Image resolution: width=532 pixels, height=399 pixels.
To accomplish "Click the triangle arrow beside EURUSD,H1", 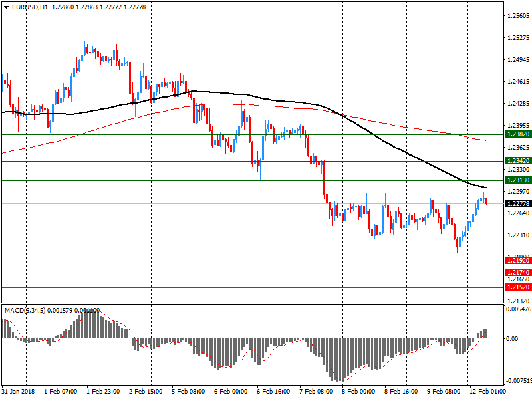I will (x=5, y=7).
